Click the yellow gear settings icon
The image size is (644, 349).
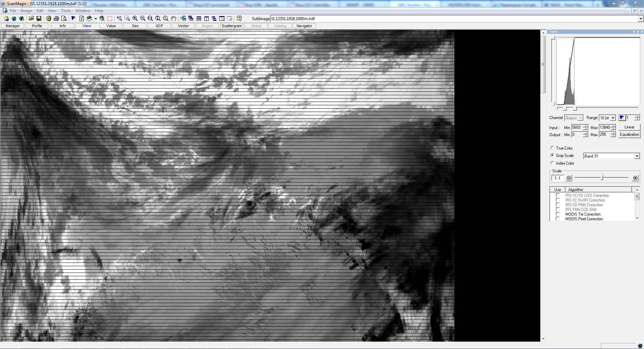49,18
